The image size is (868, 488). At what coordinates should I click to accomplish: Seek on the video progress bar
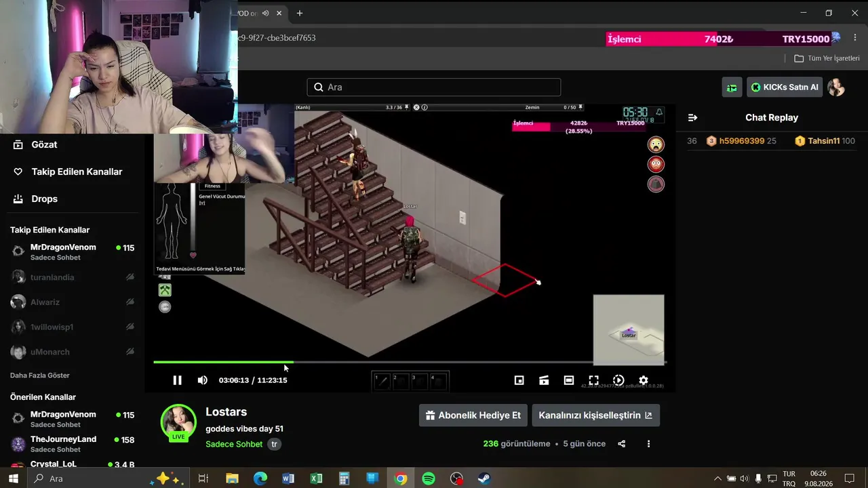point(410,362)
